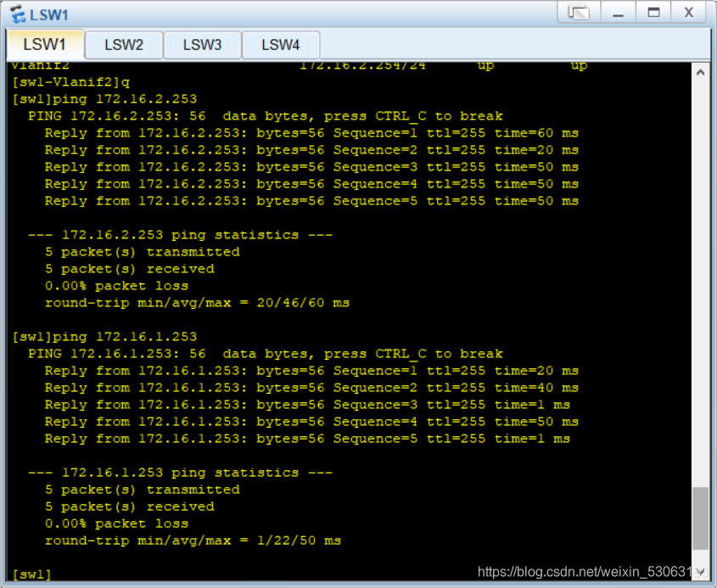Click the terminal scrollbar down arrow
The width and height of the screenshot is (717, 588).
(700, 571)
